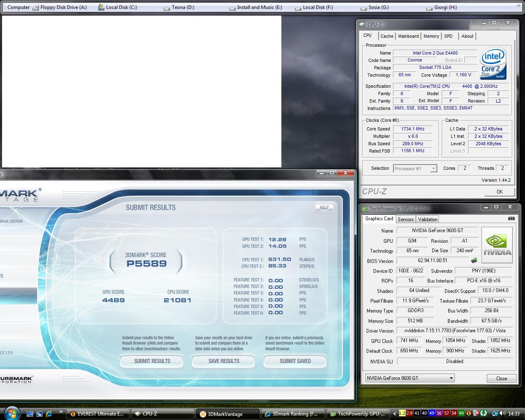Click the network connection tray icon

point(495,413)
